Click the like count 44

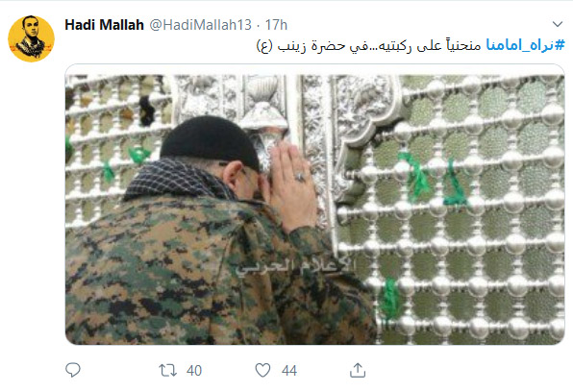pyautogui.click(x=289, y=371)
